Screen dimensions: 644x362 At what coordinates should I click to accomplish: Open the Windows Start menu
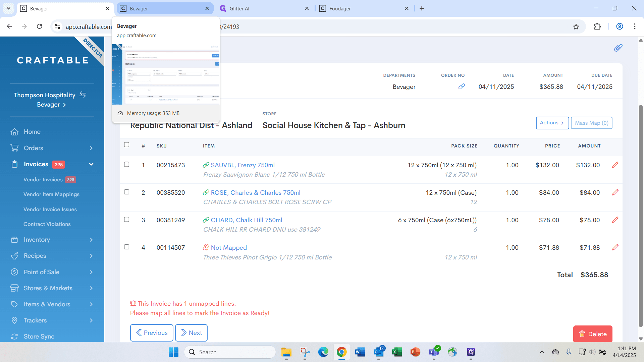click(x=173, y=352)
